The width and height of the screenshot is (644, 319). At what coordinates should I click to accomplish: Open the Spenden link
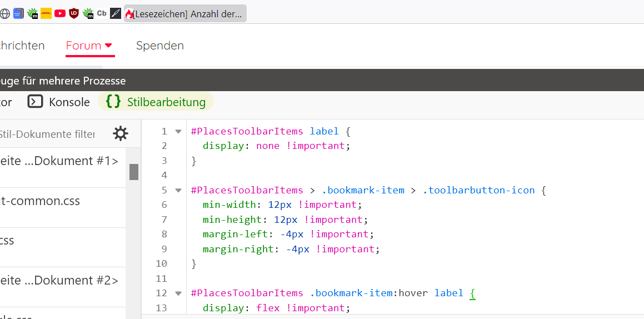click(x=160, y=46)
